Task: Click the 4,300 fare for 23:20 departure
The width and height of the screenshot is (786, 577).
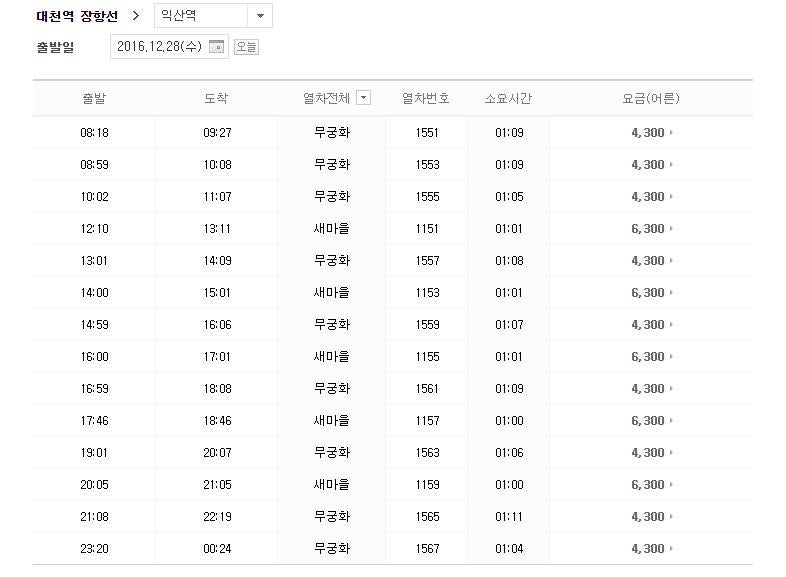Action: (x=648, y=549)
